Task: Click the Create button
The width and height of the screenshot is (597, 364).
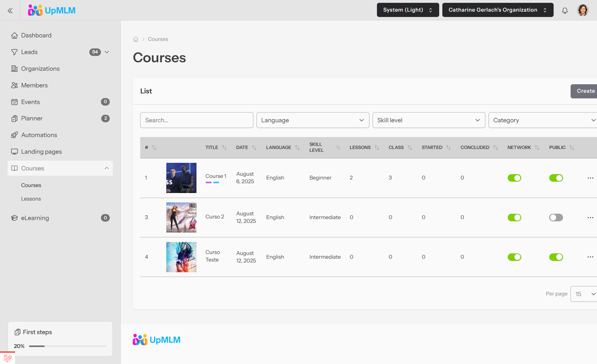Action: 585,91
